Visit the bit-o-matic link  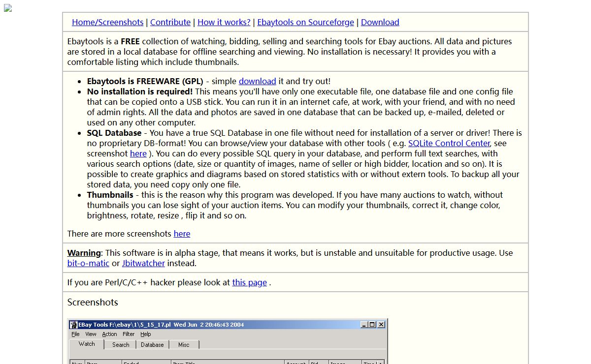coord(88,263)
